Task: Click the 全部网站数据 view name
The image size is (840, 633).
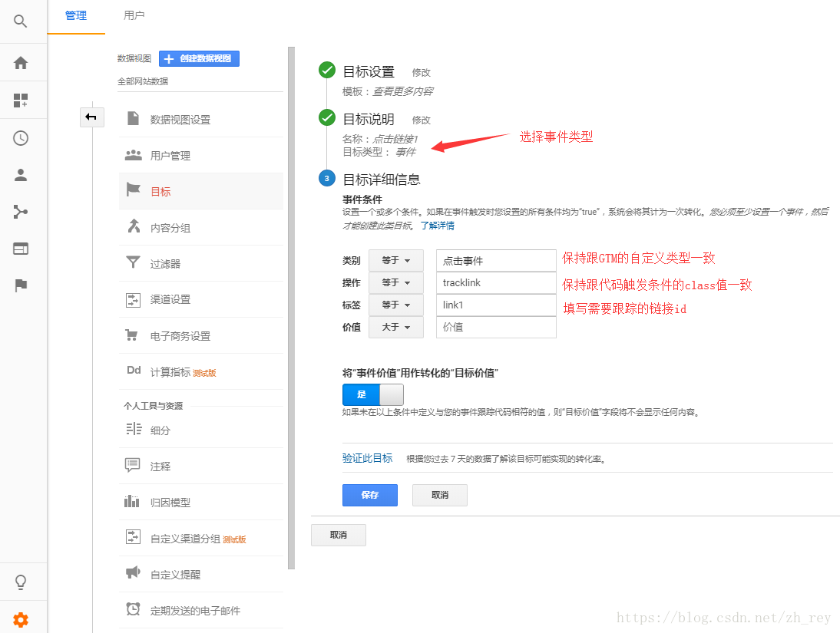Action: click(143, 81)
